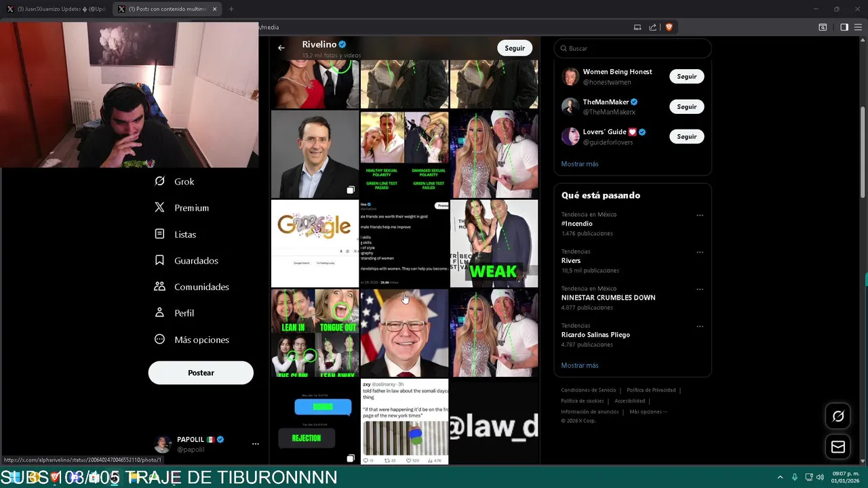The image size is (868, 488).
Task: Toggle the browser sidebar panel icon
Action: (844, 27)
